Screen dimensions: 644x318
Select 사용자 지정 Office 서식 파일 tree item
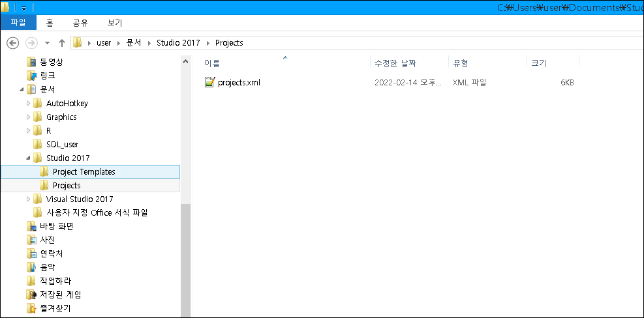pos(97,212)
